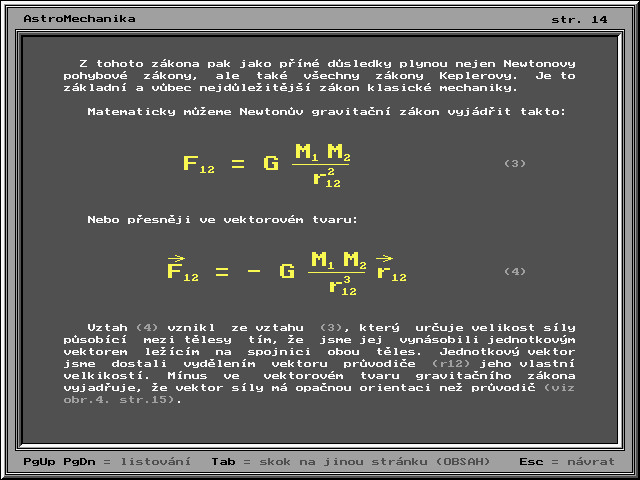Click the page indicator str. 14
Image resolution: width=640 pixels, height=480 pixels.
click(579, 19)
